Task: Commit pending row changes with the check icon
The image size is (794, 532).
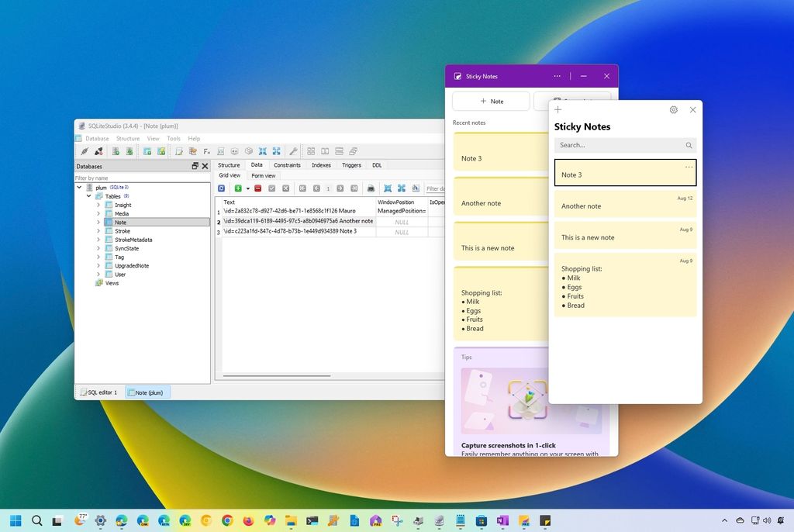Action: (x=271, y=188)
